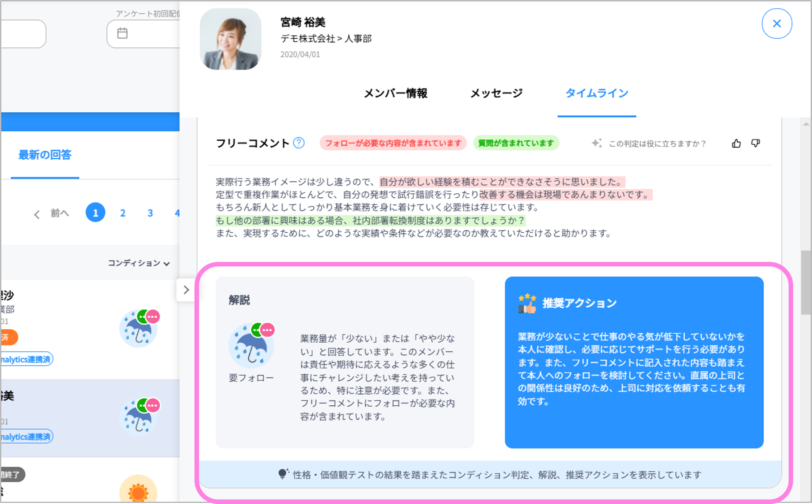Click the 要フォロー umbrella icon in 解説

(251, 345)
